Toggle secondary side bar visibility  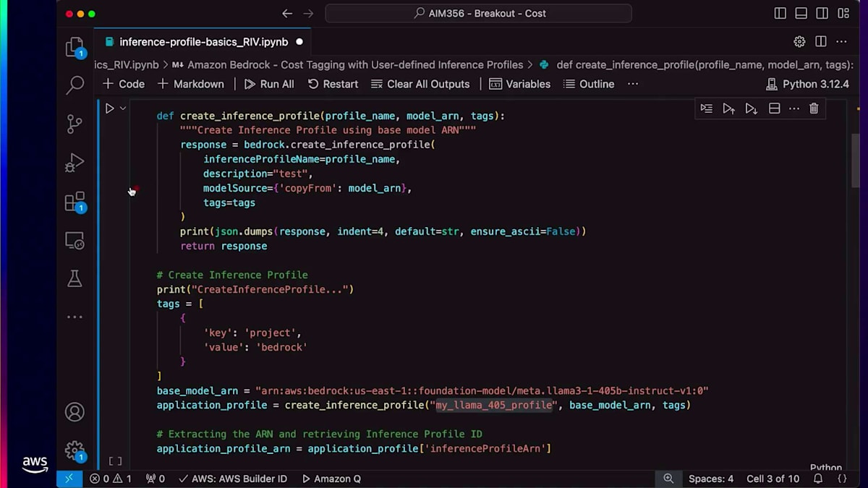[x=822, y=13]
